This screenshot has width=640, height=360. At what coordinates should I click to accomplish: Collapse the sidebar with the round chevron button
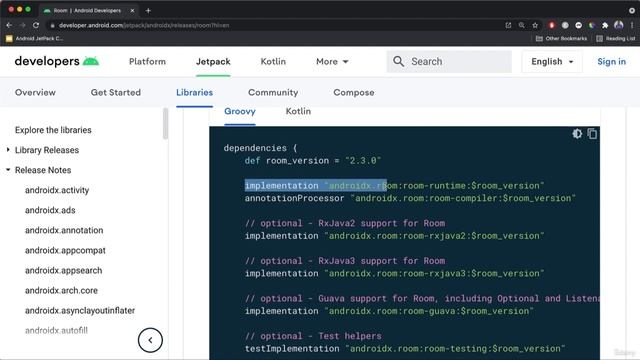click(x=150, y=340)
